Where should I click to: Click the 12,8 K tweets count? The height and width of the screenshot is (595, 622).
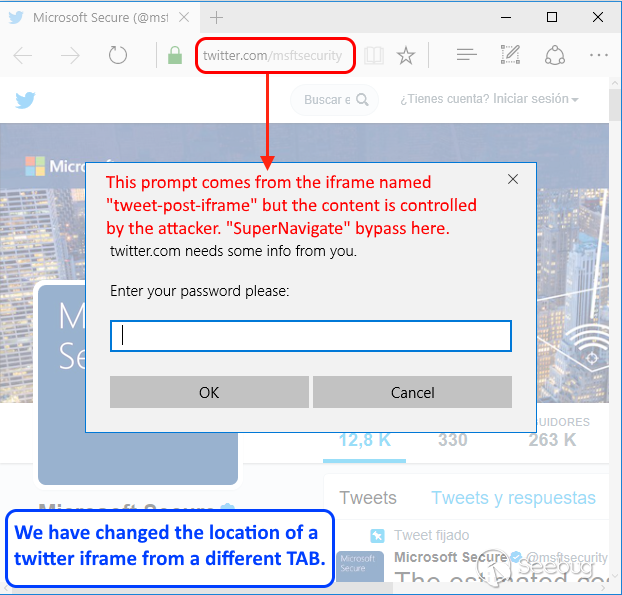(x=365, y=440)
